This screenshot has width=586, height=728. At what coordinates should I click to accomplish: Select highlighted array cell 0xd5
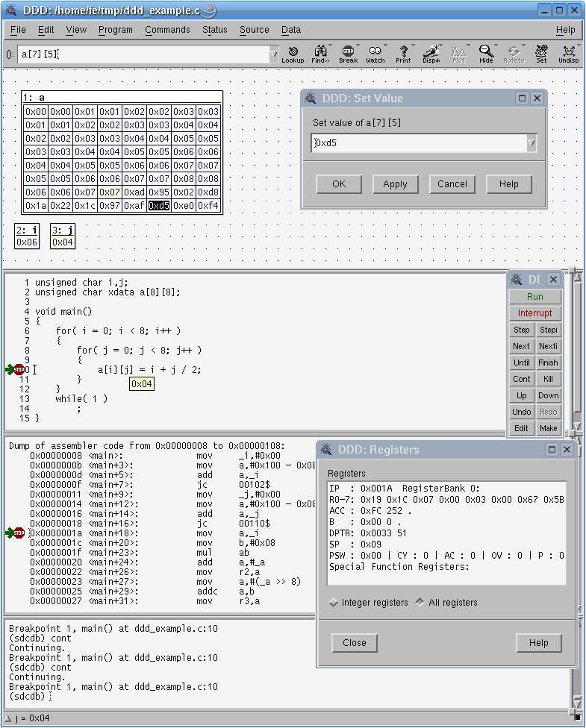(x=159, y=206)
